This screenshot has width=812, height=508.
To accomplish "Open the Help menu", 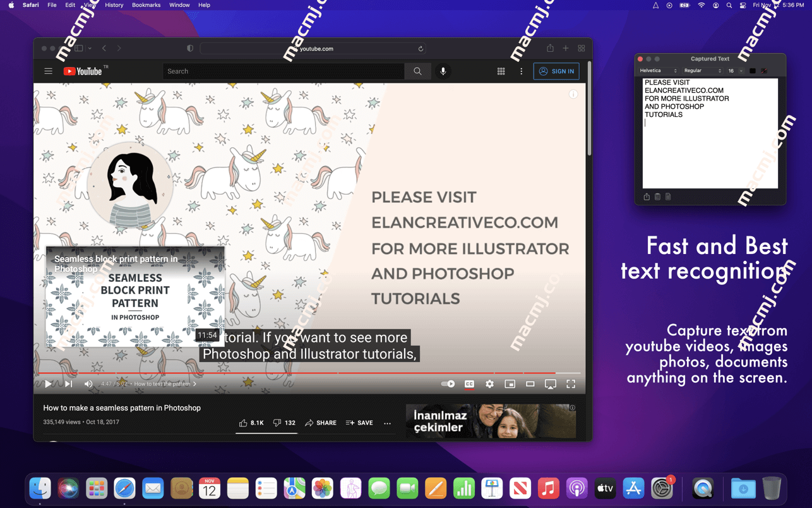I will click(204, 5).
